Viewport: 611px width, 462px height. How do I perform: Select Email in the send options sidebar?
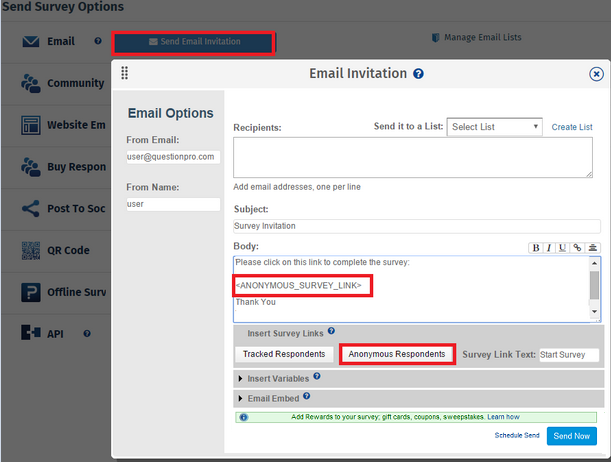pyautogui.click(x=60, y=42)
